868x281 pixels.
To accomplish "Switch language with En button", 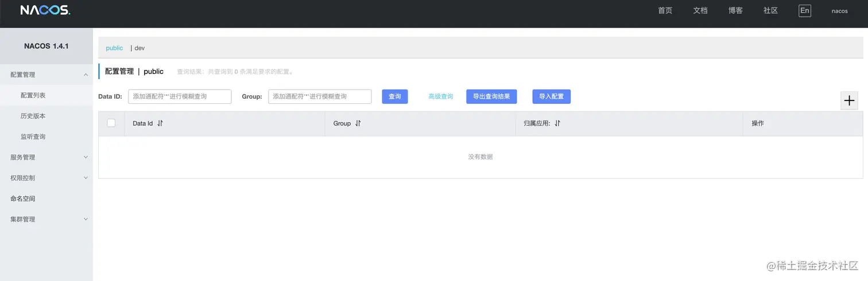I will (x=805, y=10).
